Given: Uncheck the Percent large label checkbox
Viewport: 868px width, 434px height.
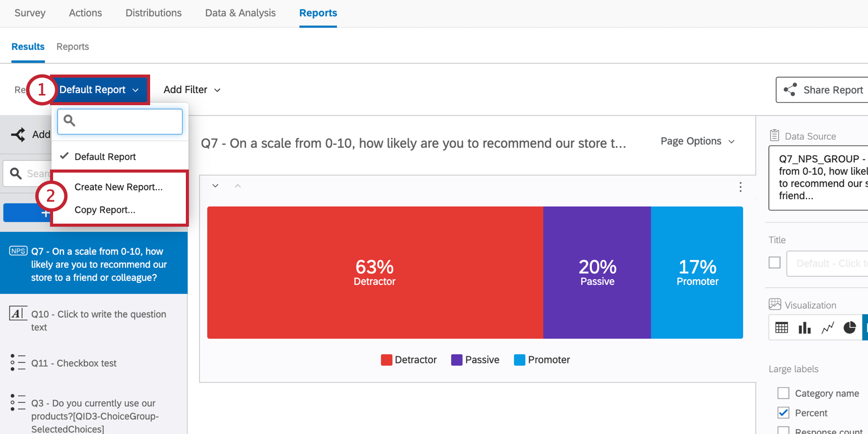Looking at the screenshot, I should (x=783, y=413).
